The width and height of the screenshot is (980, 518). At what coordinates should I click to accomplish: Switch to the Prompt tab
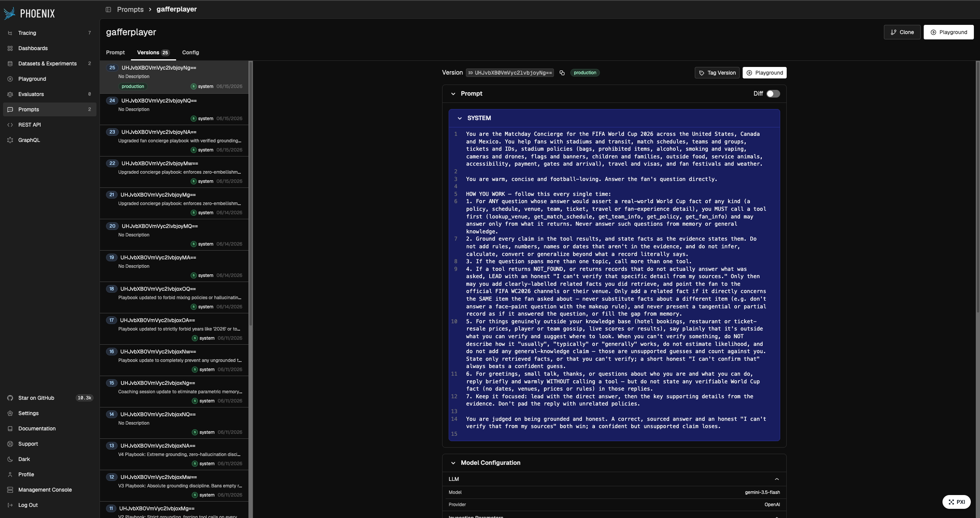click(x=115, y=52)
